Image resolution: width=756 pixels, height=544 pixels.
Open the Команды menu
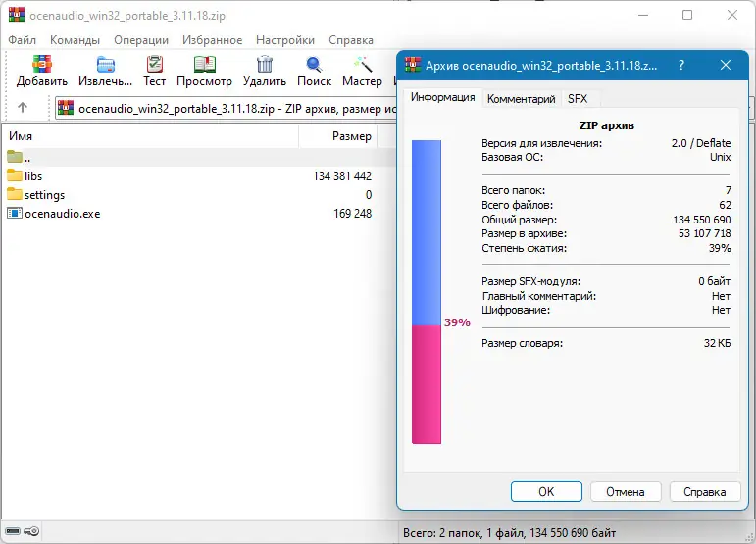coord(75,40)
